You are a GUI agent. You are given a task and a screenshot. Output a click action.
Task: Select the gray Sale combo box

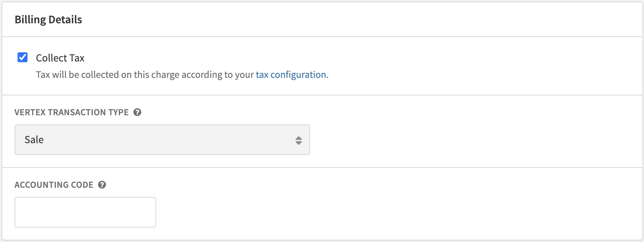point(162,140)
